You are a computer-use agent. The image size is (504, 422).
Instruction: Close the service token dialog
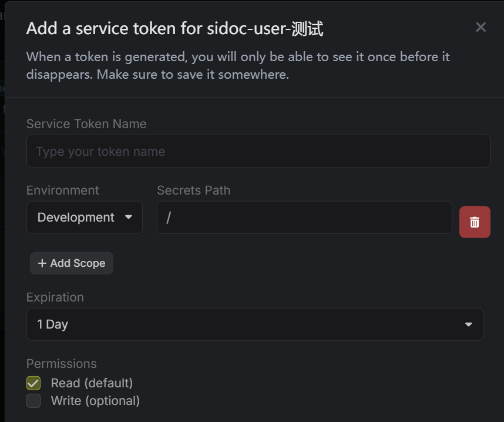click(481, 27)
